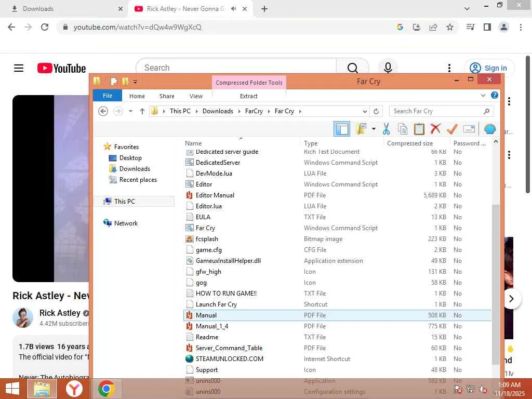Refresh the Far Cry folder view
Image resolution: width=532 pixels, height=399 pixels.
(376, 111)
